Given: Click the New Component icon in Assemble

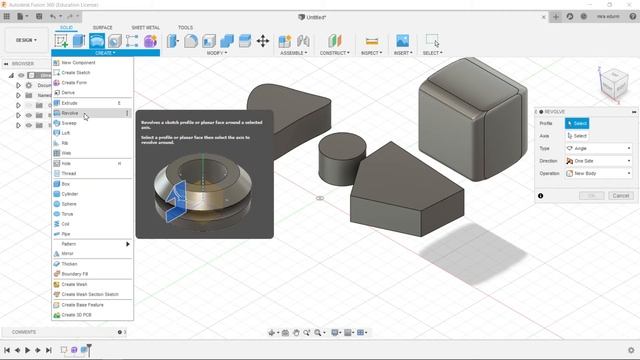Looking at the screenshot, I should click(284, 41).
